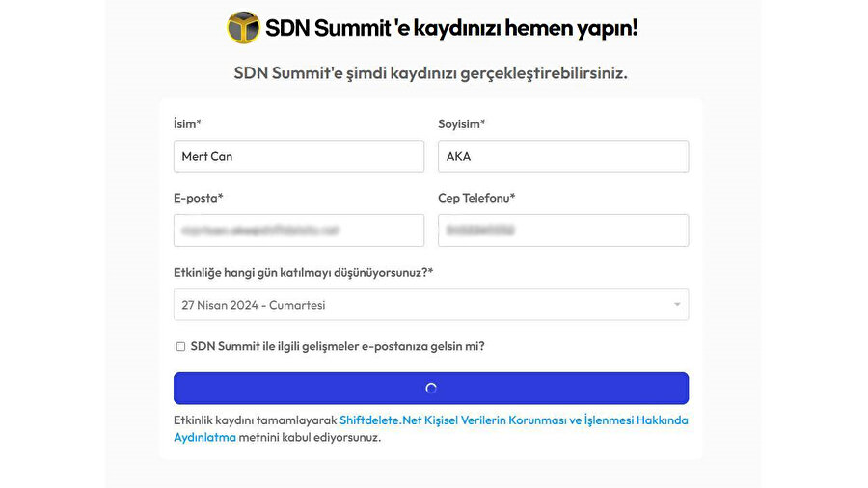Click the 'E-posta*' field label
The width and height of the screenshot is (868, 488).
click(x=199, y=198)
